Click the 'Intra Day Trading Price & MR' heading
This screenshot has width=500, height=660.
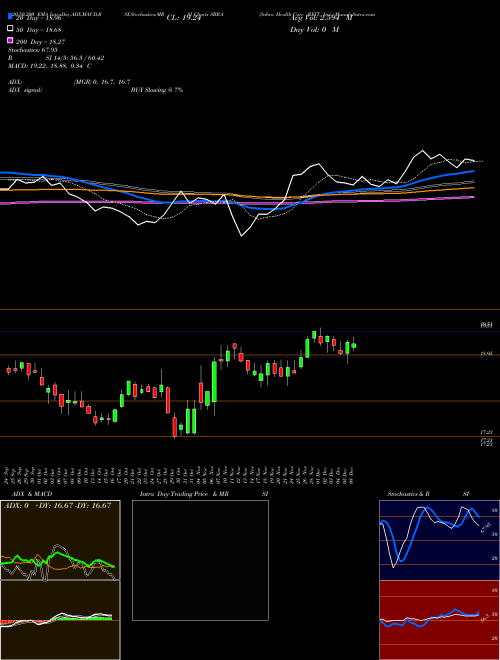(184, 494)
